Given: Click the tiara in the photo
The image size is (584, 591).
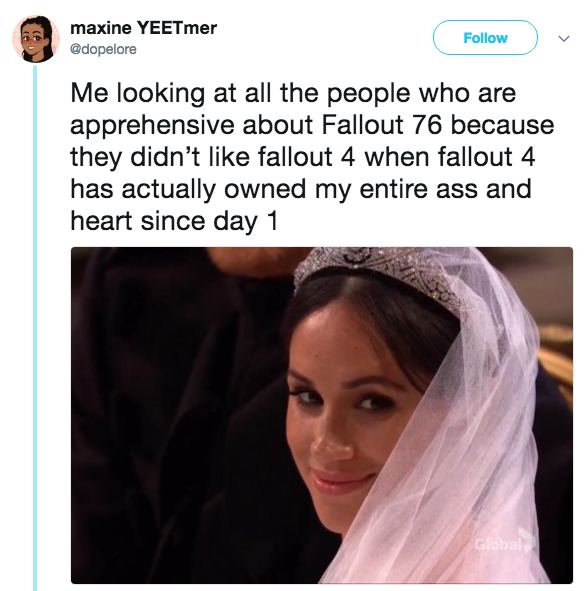Looking at the screenshot, I should coord(379,275).
